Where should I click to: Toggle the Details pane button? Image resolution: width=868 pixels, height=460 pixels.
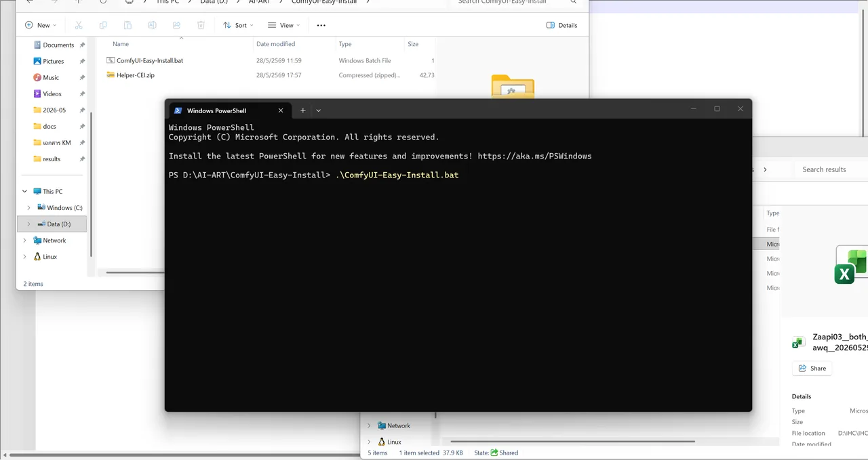561,25
